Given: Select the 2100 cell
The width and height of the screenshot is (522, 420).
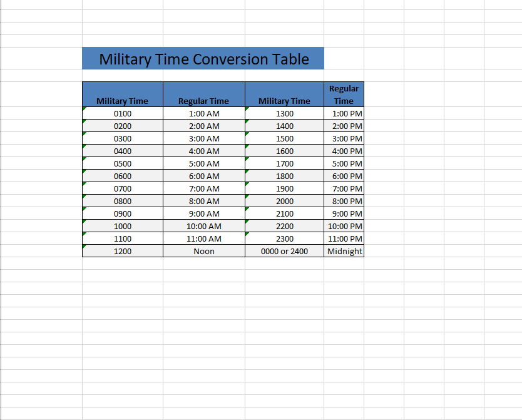Looking at the screenshot, I should coord(284,213).
